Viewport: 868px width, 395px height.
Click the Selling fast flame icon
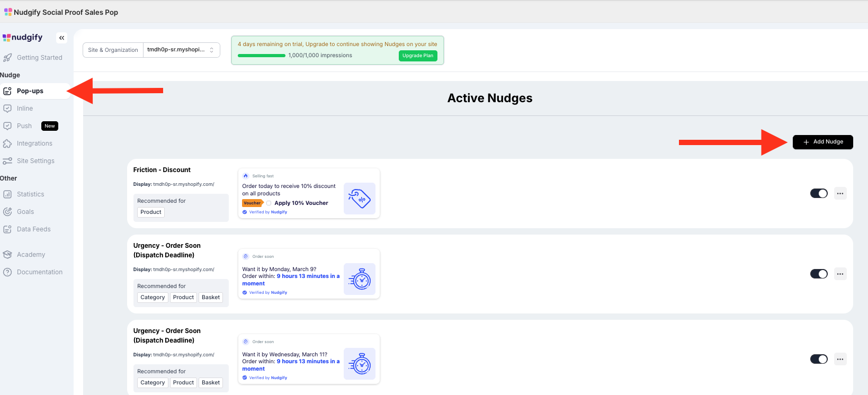pos(246,176)
